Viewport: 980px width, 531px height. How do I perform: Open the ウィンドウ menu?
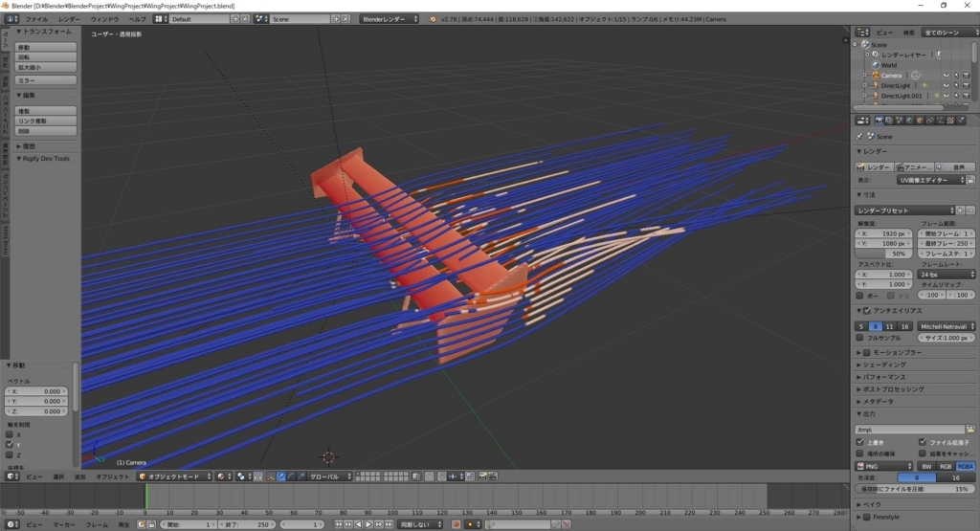[103, 19]
